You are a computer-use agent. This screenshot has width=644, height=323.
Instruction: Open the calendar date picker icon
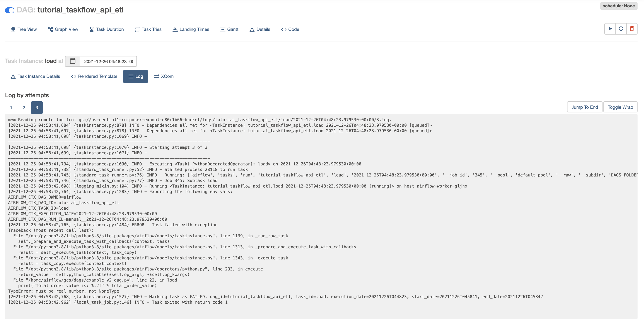pyautogui.click(x=73, y=61)
